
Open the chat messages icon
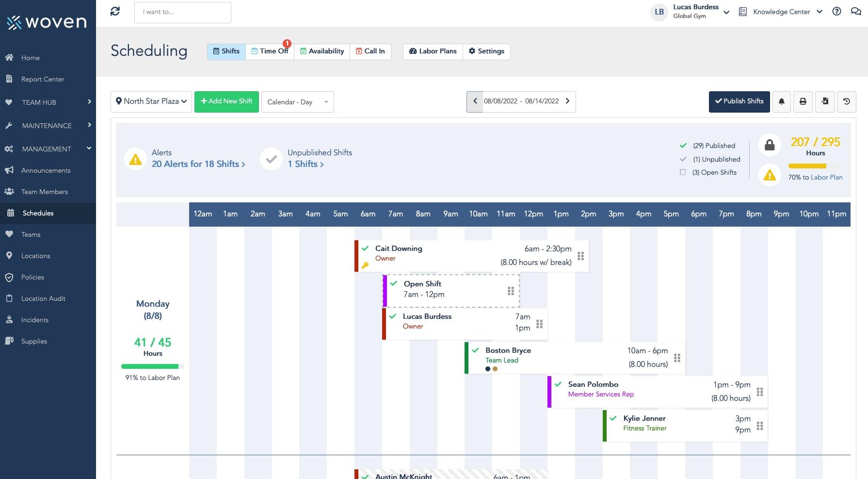856,12
